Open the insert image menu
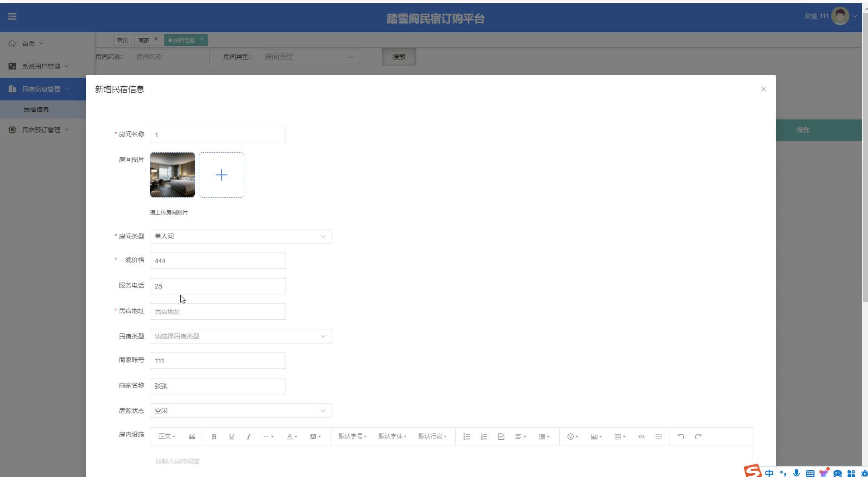The width and height of the screenshot is (868, 477). pos(596,437)
